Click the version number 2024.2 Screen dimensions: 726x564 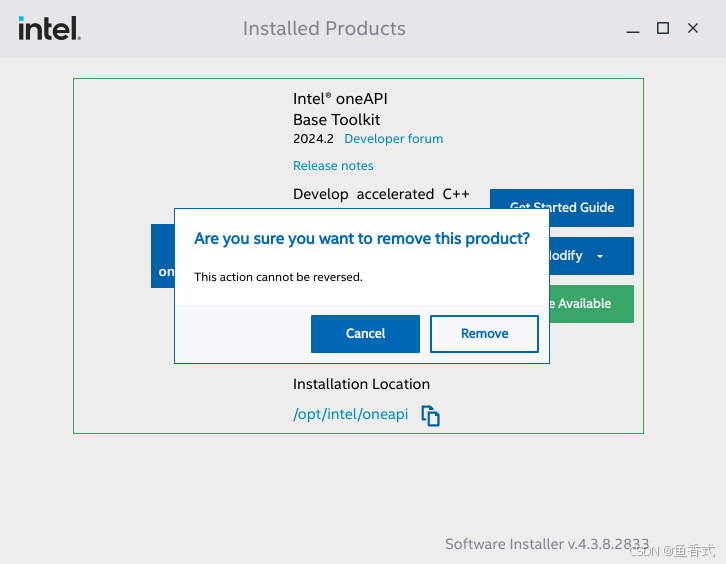313,138
